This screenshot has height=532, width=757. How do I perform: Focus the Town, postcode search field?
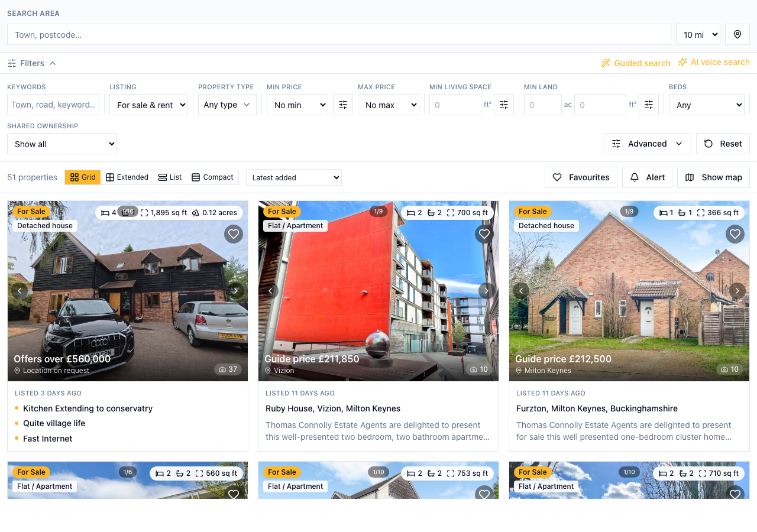click(339, 34)
